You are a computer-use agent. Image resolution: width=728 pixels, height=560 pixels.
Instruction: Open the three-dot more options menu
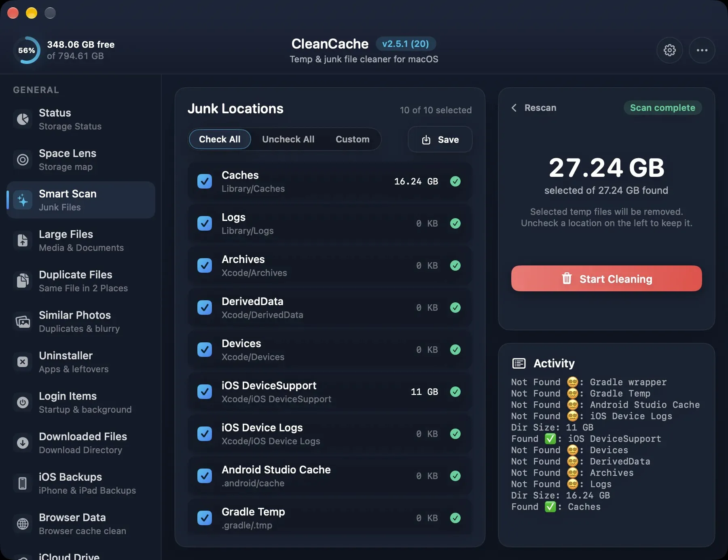point(702,50)
